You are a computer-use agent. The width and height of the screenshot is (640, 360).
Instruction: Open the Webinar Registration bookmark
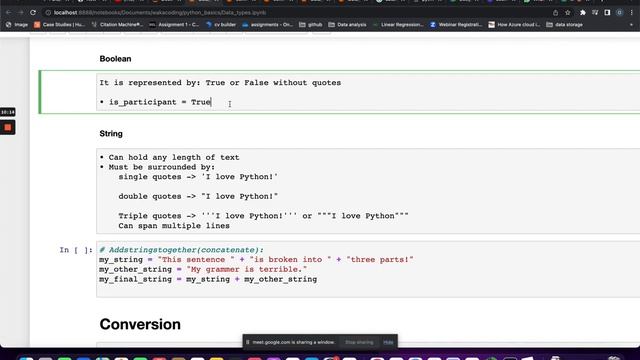(456, 24)
